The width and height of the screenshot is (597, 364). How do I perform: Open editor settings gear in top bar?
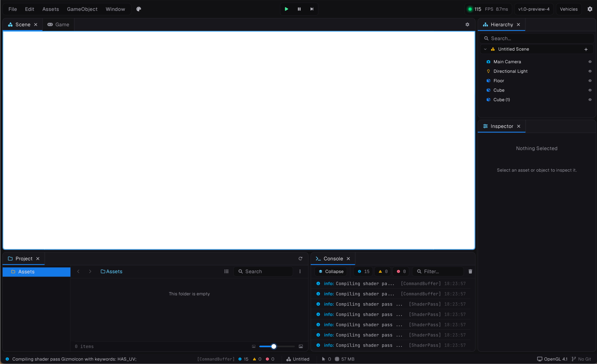tap(590, 9)
